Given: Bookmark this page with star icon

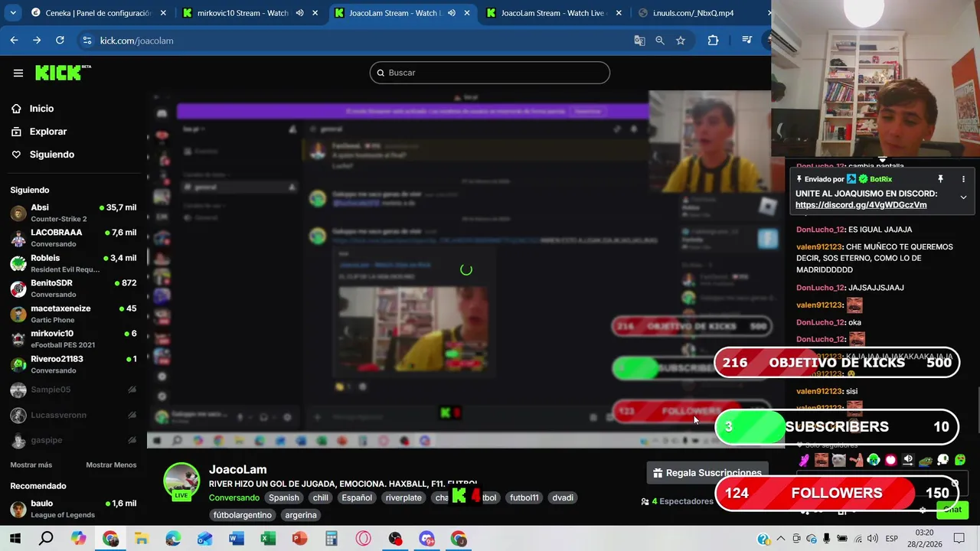Looking at the screenshot, I should coord(680,41).
